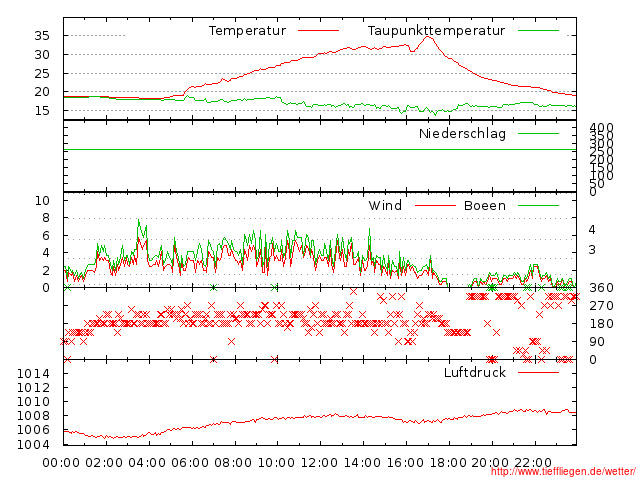Screen dimensions: 640x480
Task: Click the 08:00 time axis label
Action: tap(233, 463)
